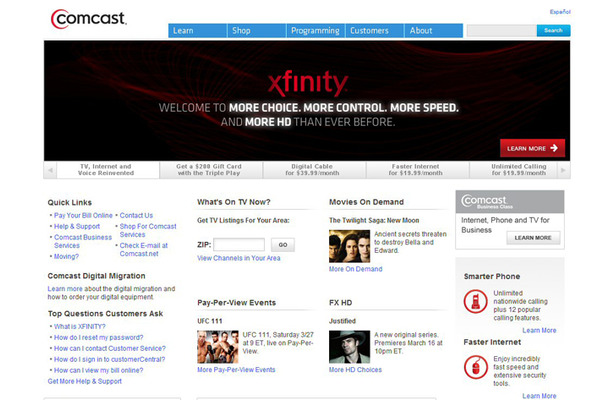Open Shop For Comcast Services link
Screen dimensions: 610x400
(x=148, y=230)
